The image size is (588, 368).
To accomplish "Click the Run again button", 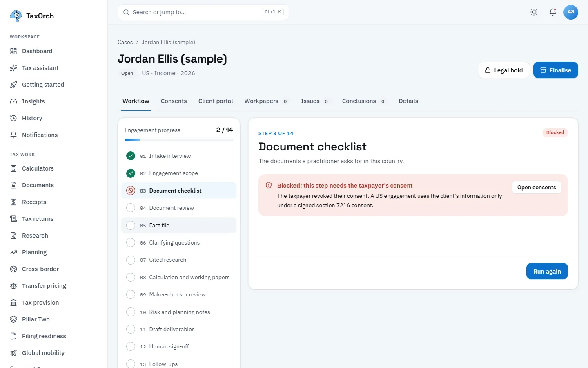I will coord(547,271).
